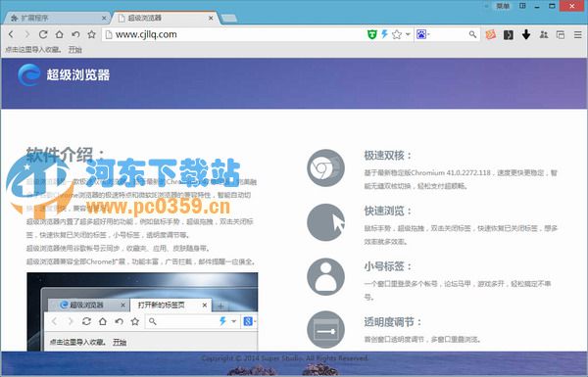This screenshot has width=588, height=377.
Task: Click the page icon in address bar
Action: pos(109,35)
